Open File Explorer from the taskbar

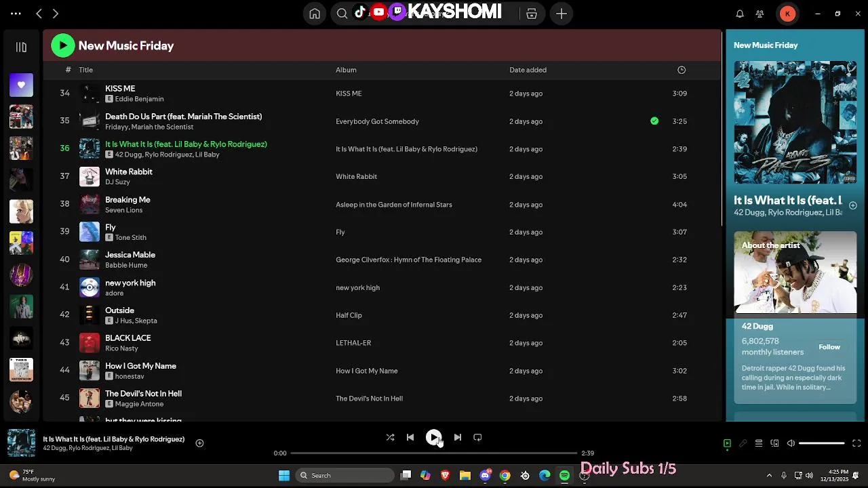(465, 475)
